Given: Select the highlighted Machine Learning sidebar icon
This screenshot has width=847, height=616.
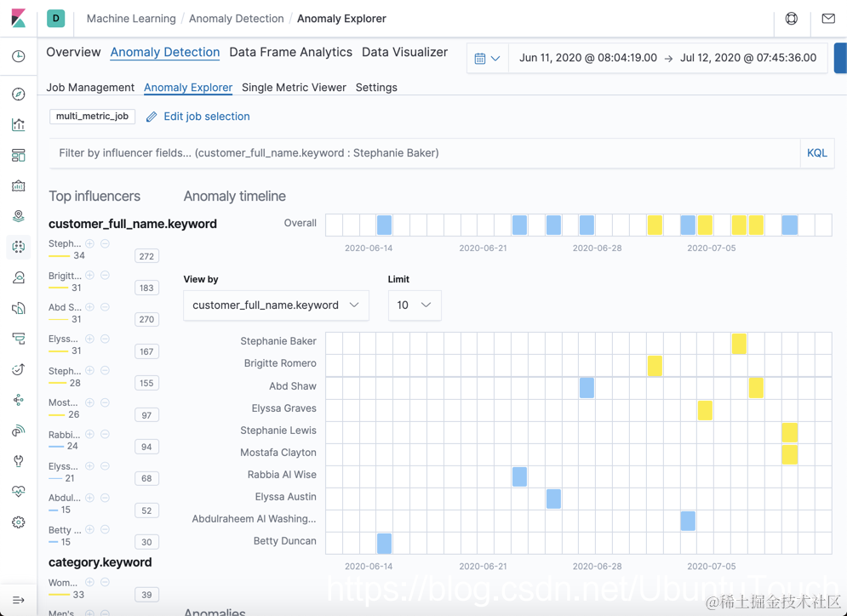Looking at the screenshot, I should (19, 247).
